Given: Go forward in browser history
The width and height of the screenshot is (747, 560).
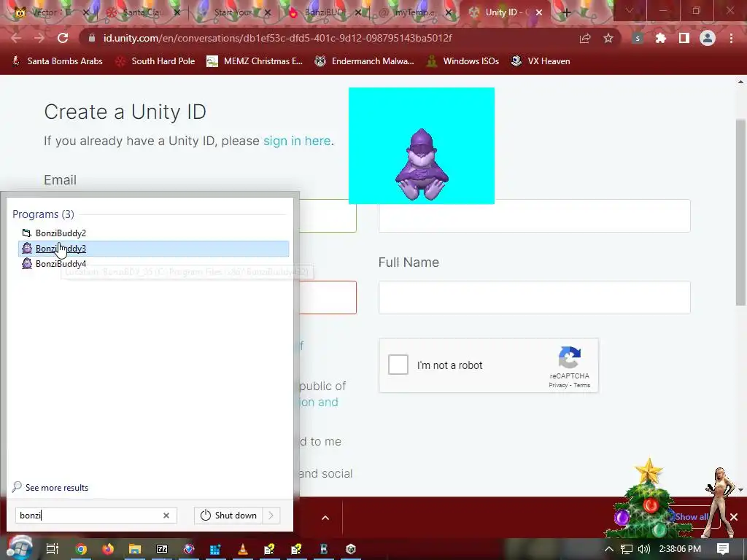Looking at the screenshot, I should point(39,38).
